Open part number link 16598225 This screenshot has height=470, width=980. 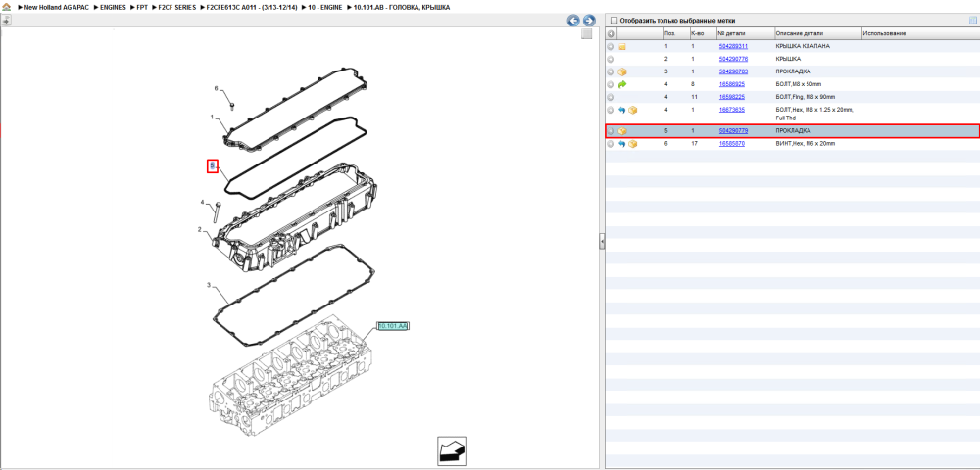click(x=731, y=97)
